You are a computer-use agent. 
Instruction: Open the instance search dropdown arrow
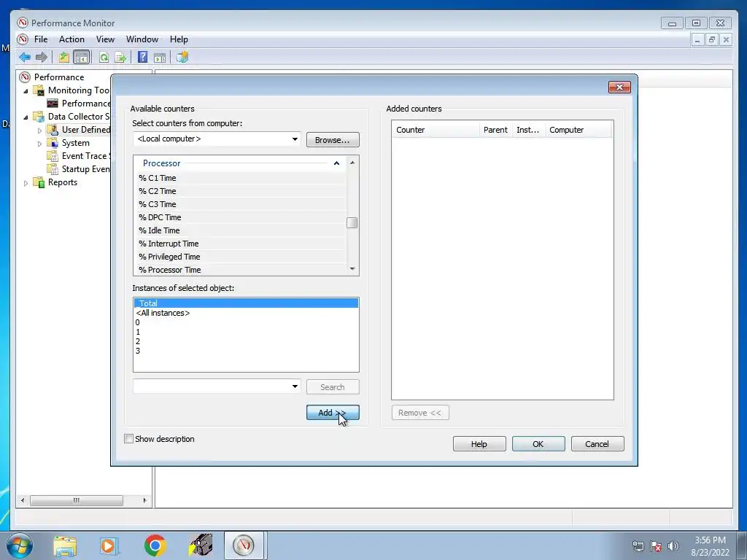pyautogui.click(x=295, y=386)
